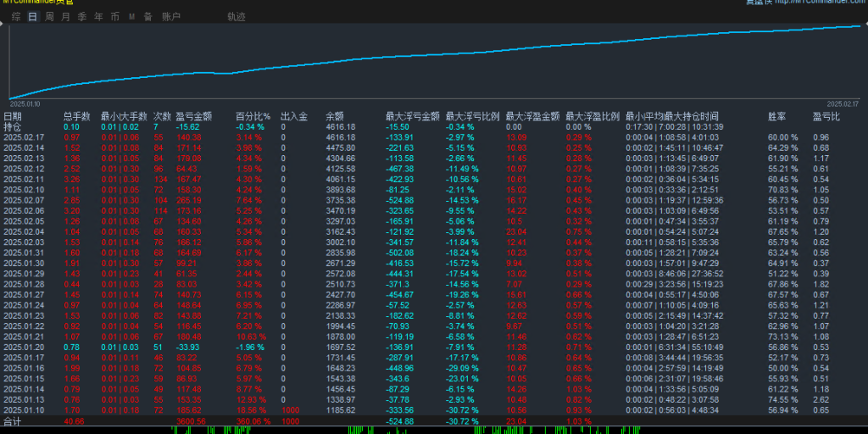The width and height of the screenshot is (868, 434).
Task: Switch to the 年 yearly tab
Action: [x=98, y=16]
